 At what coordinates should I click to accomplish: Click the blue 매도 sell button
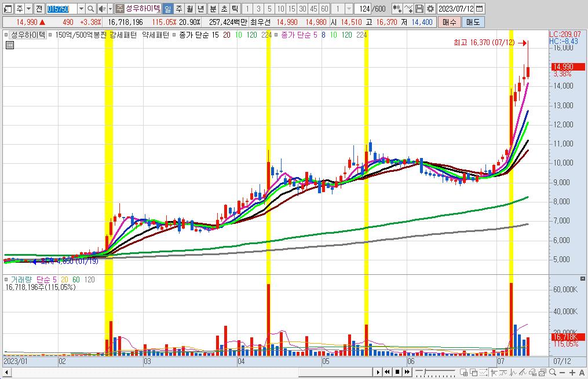click(x=473, y=22)
